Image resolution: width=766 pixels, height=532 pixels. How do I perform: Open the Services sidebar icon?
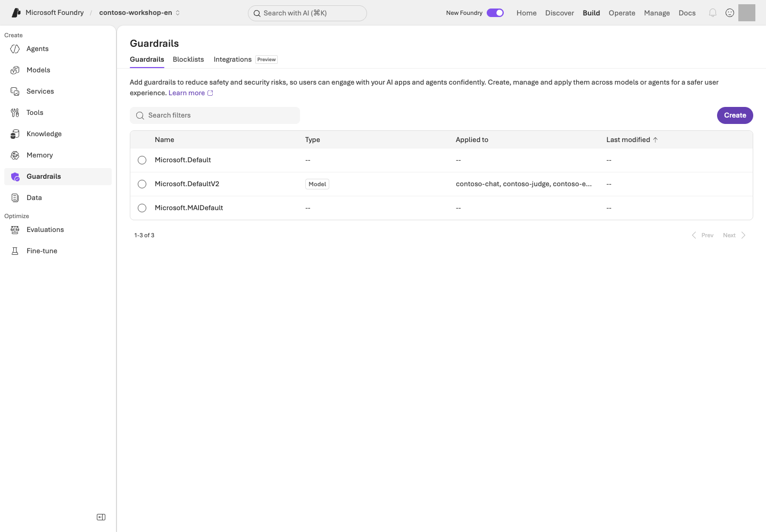coord(15,92)
